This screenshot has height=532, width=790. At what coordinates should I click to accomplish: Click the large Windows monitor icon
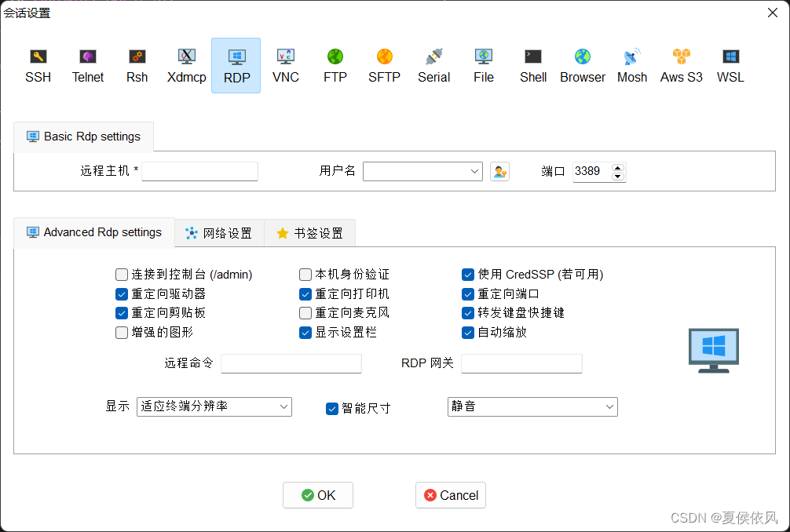(x=713, y=350)
